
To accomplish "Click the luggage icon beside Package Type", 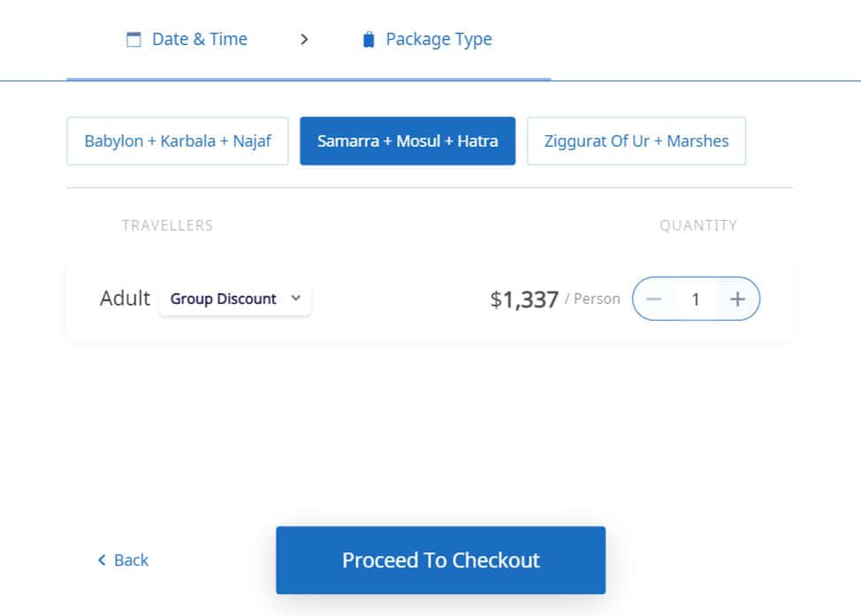I will pos(369,40).
